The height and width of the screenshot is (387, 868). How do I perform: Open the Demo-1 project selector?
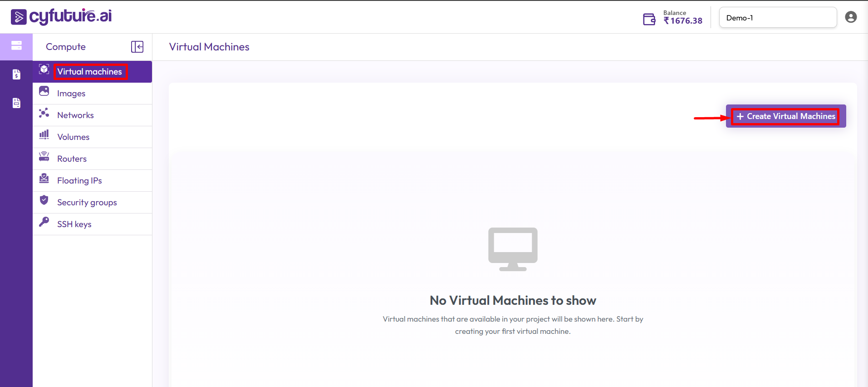pyautogui.click(x=778, y=18)
